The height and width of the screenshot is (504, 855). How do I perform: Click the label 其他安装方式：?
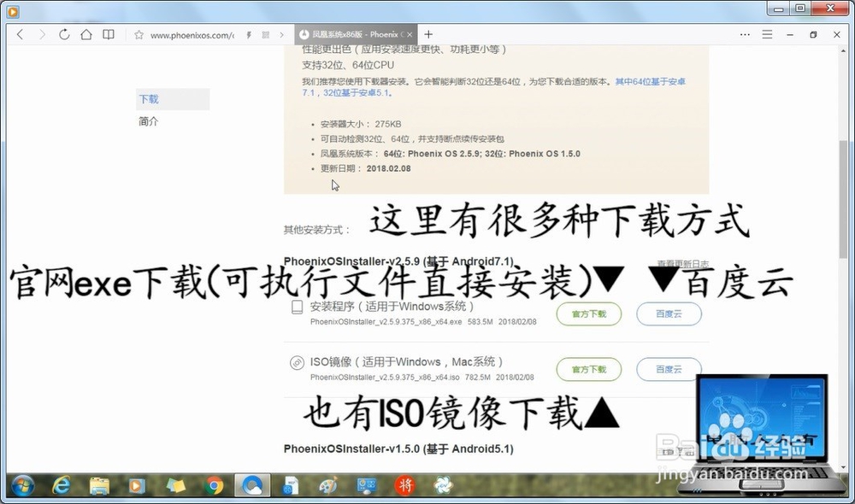tap(317, 230)
